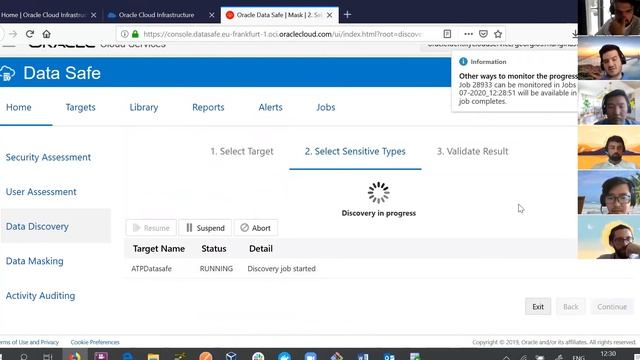Viewport: 640px width, 360px height.
Task: Click the 'Discovery job started' detail cell
Action: [x=282, y=269]
